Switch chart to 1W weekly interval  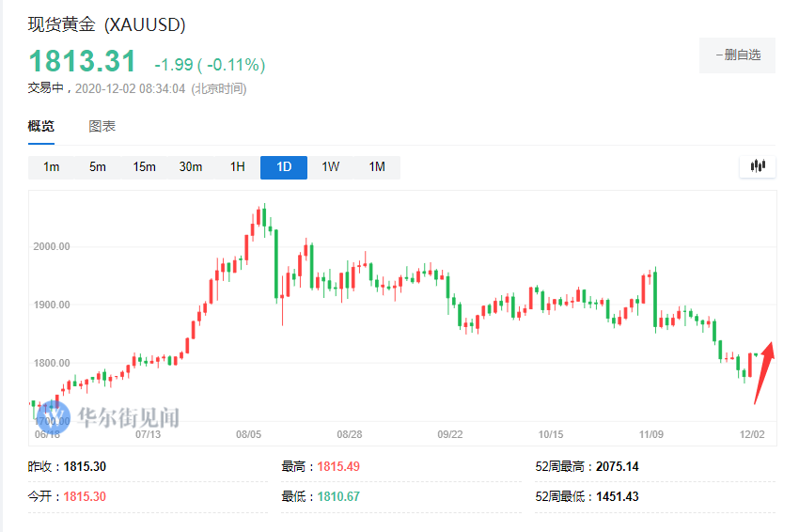point(331,167)
